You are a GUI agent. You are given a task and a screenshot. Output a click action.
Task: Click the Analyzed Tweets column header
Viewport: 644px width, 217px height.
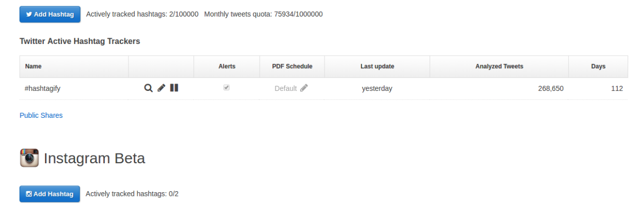(x=499, y=66)
